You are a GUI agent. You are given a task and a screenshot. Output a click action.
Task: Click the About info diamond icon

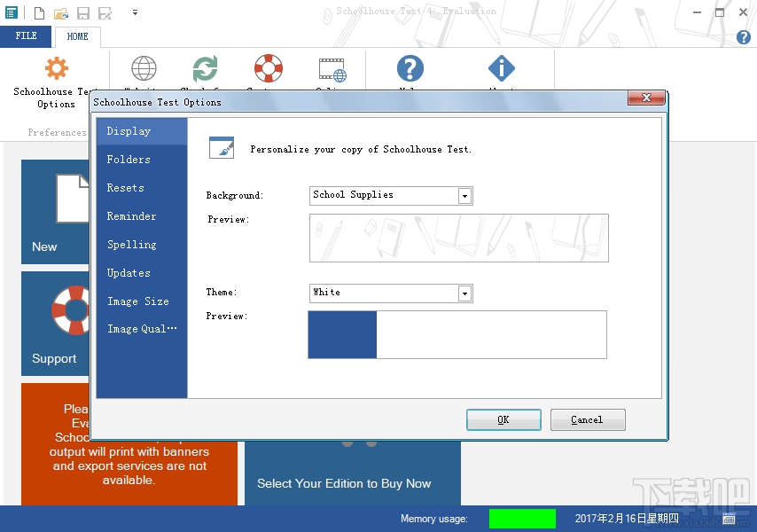(x=502, y=68)
